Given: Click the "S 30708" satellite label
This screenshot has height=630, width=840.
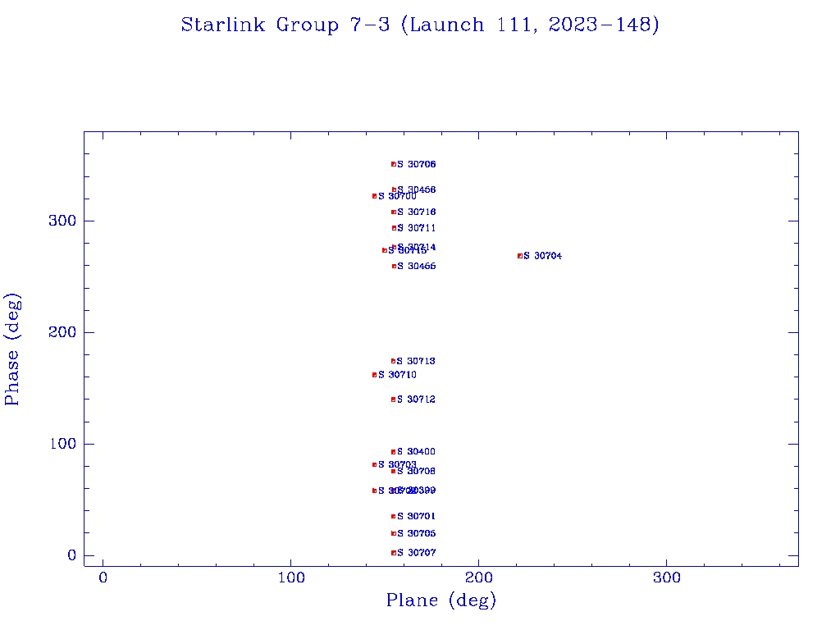Looking at the screenshot, I should point(416,472).
